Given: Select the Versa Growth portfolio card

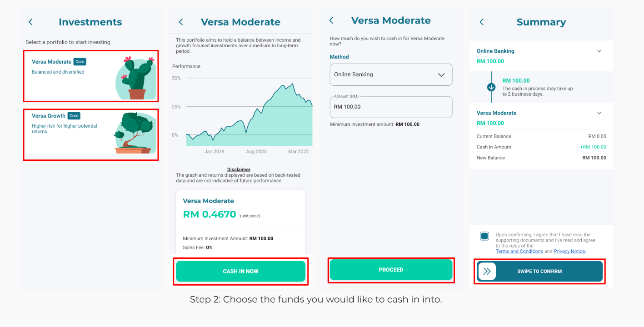Looking at the screenshot, I should (91, 134).
